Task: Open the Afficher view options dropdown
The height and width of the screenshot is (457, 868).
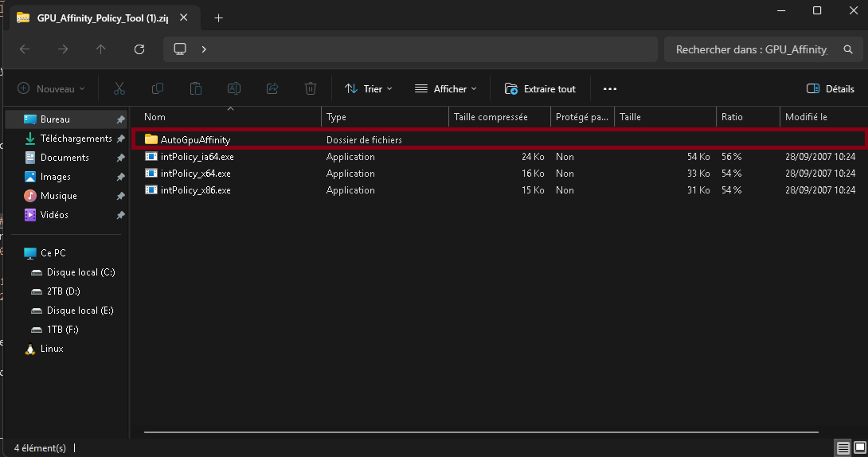Action: (x=446, y=88)
